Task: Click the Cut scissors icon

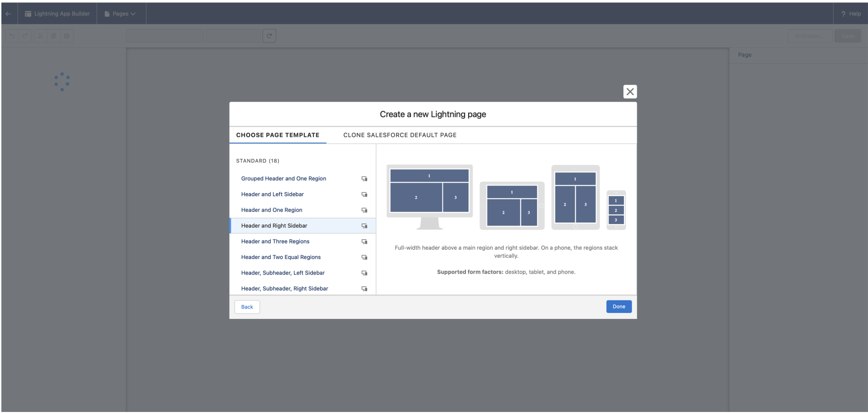Action: click(40, 36)
